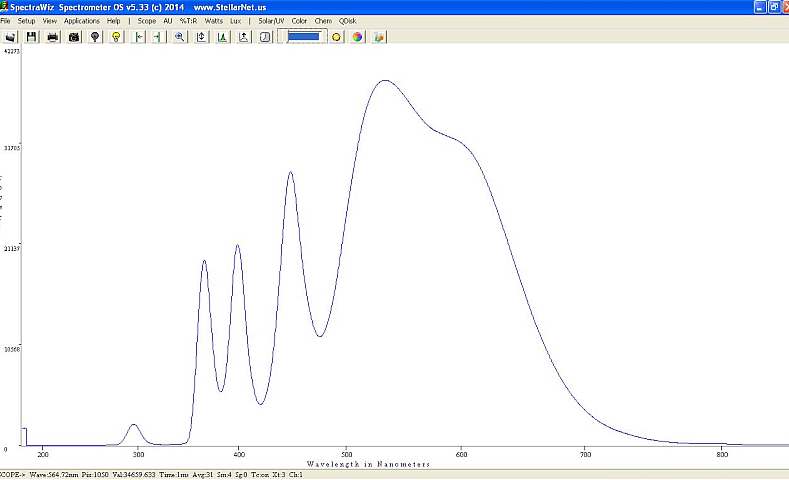Open the Help menu
Screen dimensions: 789x480
(x=114, y=21)
